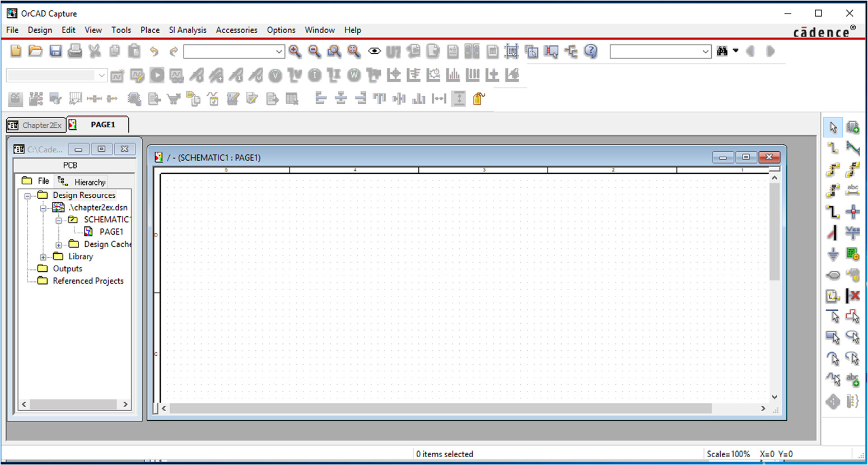Image resolution: width=868 pixels, height=465 pixels.
Task: Open the Help question mark icon
Action: pyautogui.click(x=590, y=52)
